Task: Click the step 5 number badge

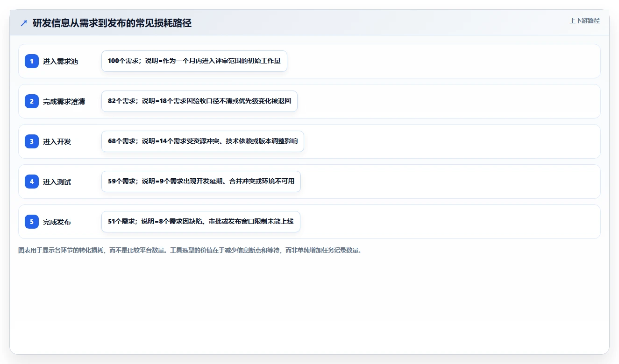Action: click(32, 222)
